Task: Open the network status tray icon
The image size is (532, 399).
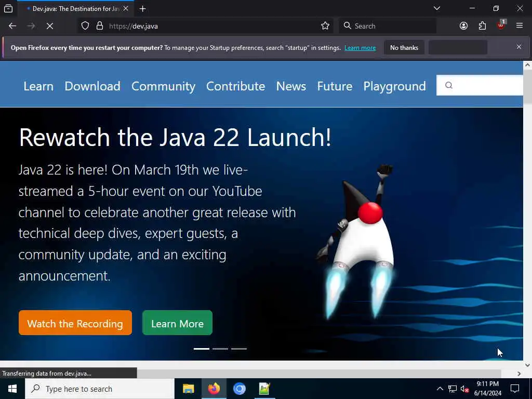Action: coord(453,389)
